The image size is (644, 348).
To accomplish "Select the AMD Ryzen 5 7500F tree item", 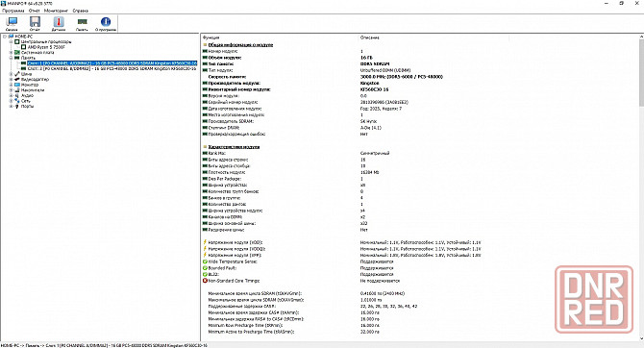I will point(46,47).
